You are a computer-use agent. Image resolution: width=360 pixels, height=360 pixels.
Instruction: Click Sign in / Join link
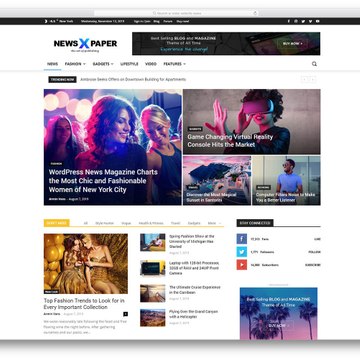click(142, 21)
